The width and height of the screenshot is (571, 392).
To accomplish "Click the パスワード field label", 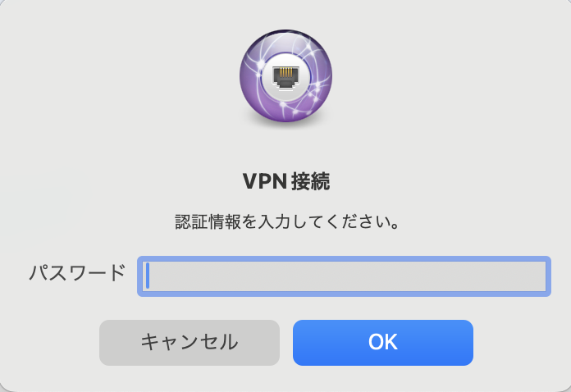I will [77, 272].
